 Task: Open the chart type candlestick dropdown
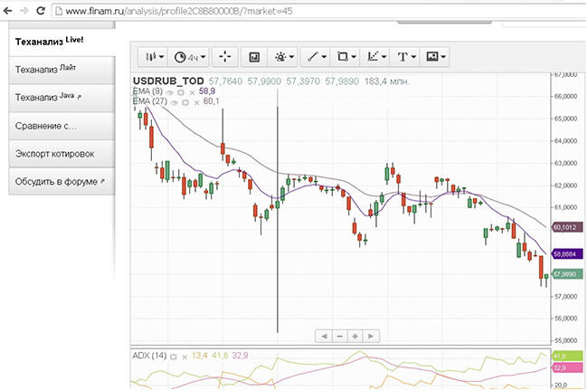[156, 57]
